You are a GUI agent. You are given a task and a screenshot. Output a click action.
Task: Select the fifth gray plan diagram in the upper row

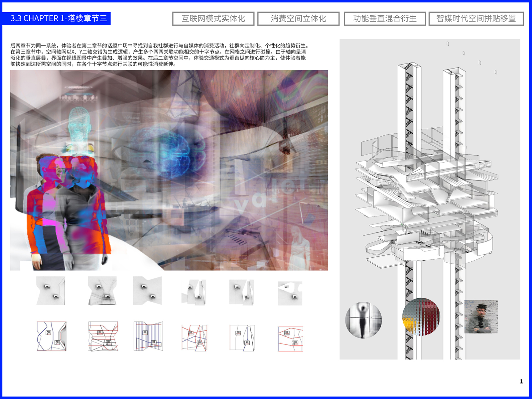[x=242, y=292]
